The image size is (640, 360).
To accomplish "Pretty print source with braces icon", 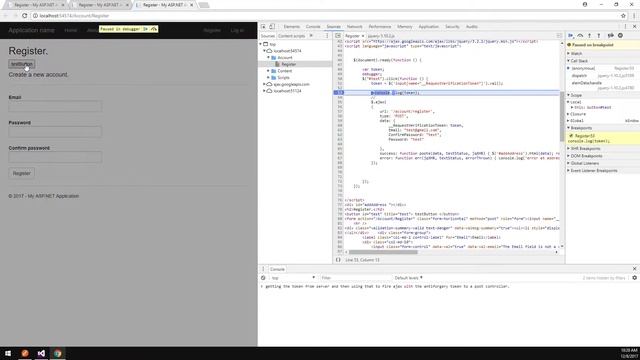I will point(338,260).
